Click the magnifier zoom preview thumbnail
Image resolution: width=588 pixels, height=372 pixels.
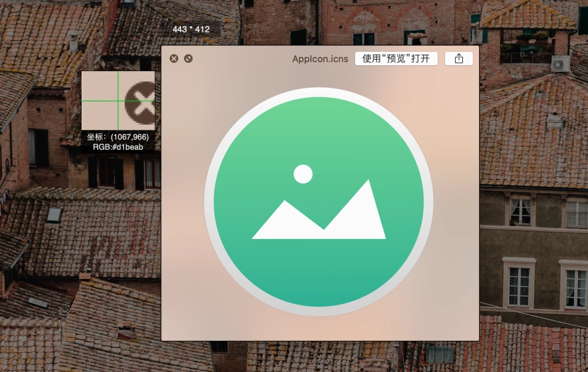click(118, 100)
